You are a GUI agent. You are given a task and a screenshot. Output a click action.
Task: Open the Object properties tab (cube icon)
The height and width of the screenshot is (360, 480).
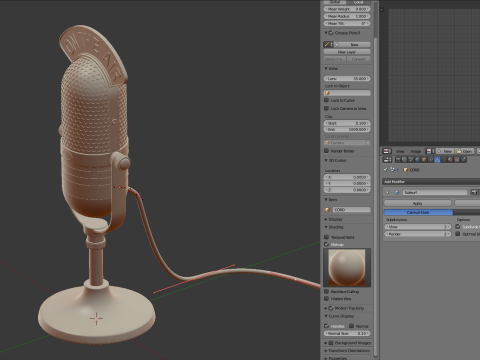coord(424,159)
